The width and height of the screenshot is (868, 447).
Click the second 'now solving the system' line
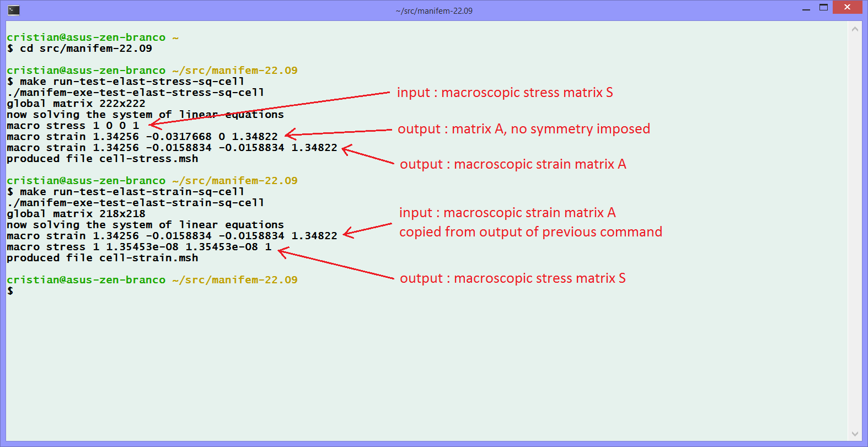(146, 225)
